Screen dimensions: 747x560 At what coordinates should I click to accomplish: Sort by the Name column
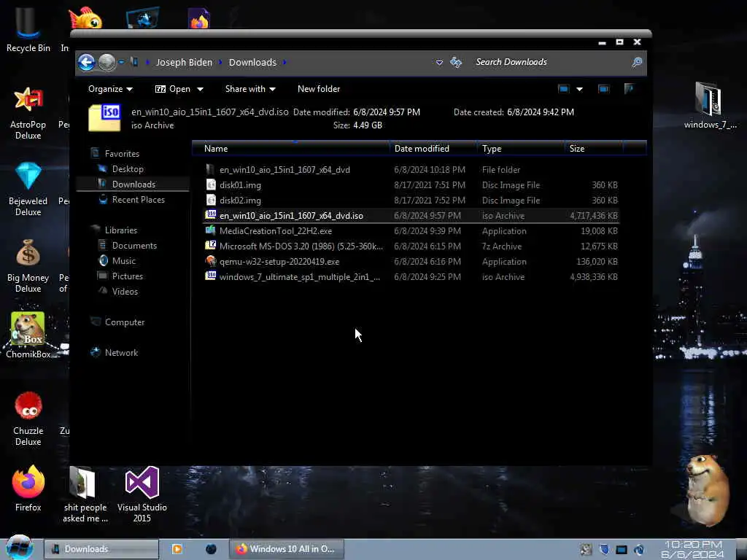(290, 149)
